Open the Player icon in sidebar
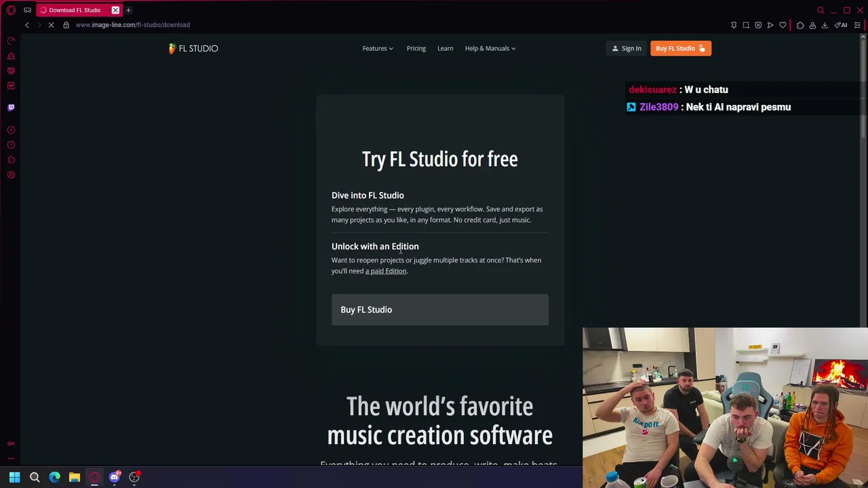Image resolution: width=868 pixels, height=488 pixels. 11,130
